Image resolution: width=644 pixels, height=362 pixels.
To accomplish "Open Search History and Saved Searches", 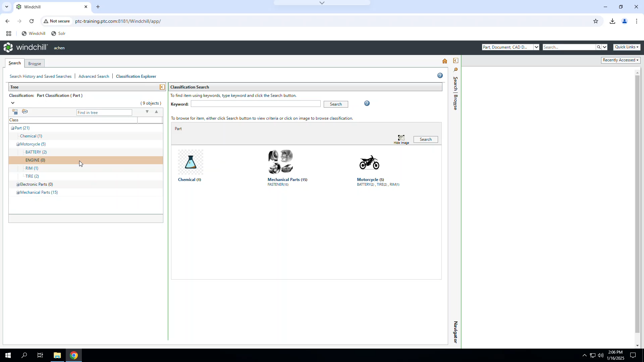I will coord(41,76).
